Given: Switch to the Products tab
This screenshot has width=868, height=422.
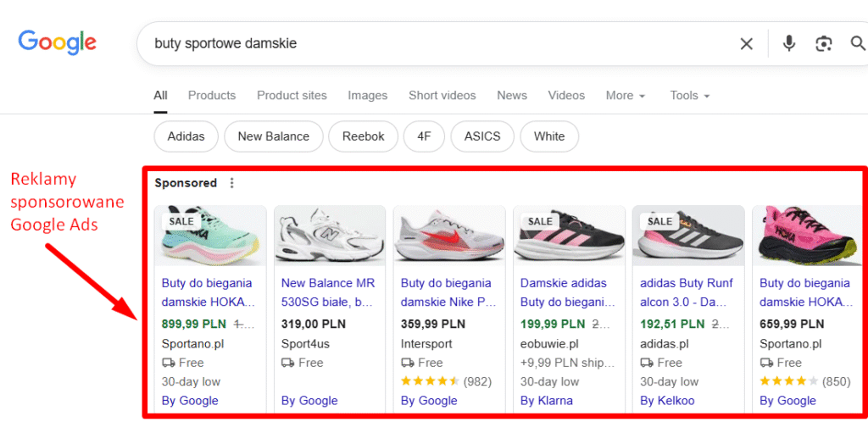Looking at the screenshot, I should click(x=212, y=96).
